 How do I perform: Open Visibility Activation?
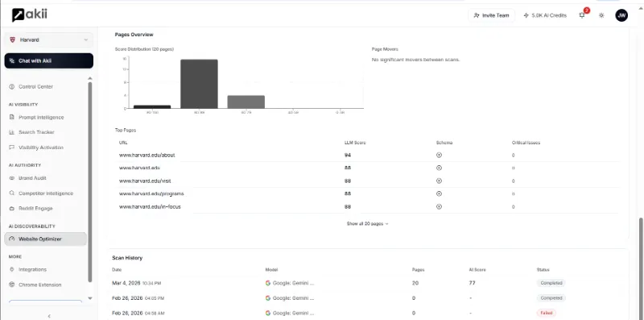pyautogui.click(x=41, y=148)
